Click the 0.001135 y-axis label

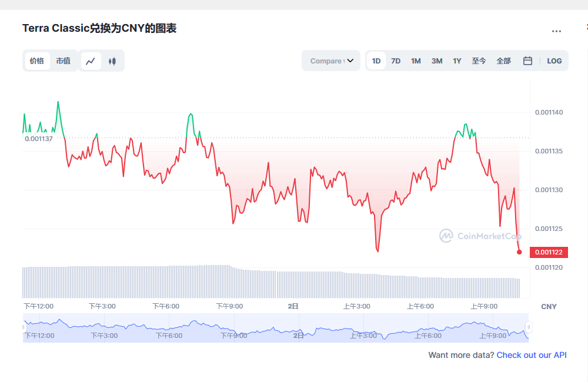549,151
